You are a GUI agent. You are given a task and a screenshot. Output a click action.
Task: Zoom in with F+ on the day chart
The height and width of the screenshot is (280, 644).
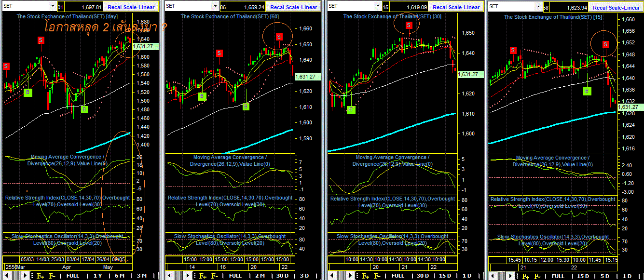[40, 276]
